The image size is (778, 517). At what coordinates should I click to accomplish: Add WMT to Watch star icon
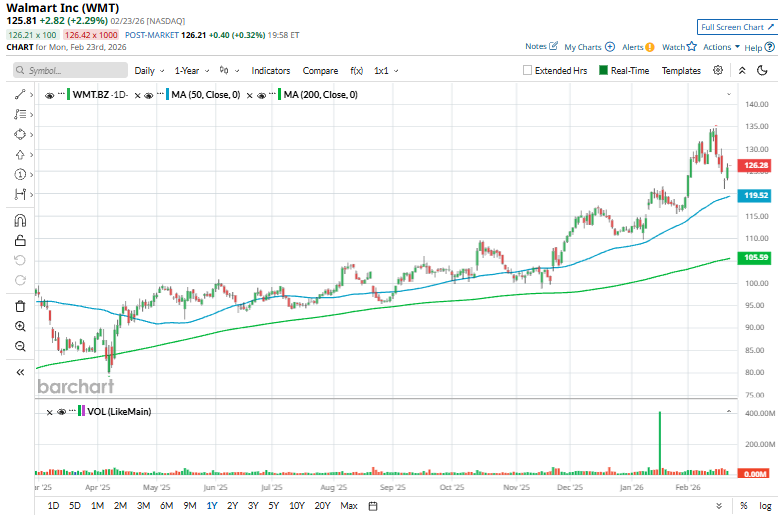pyautogui.click(x=692, y=46)
